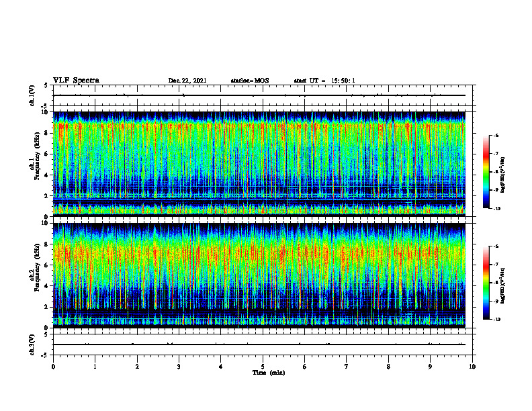Image resolution: width=532 pixels, height=411 pixels.
Task: Click the ch.2 spectrogram panel
Action: [x=259, y=275]
